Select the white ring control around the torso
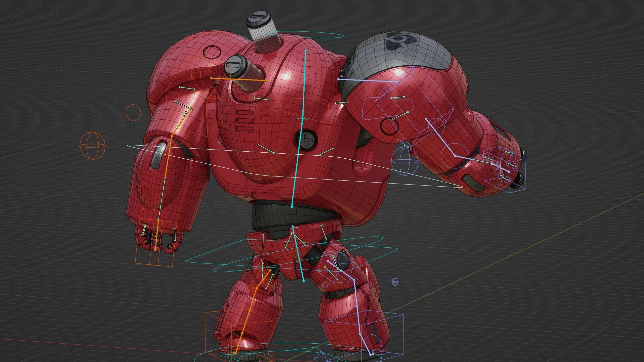The image size is (644, 362). point(295,166)
